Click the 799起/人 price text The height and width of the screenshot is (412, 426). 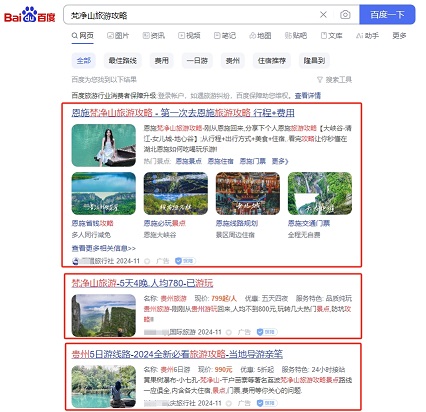(x=224, y=298)
